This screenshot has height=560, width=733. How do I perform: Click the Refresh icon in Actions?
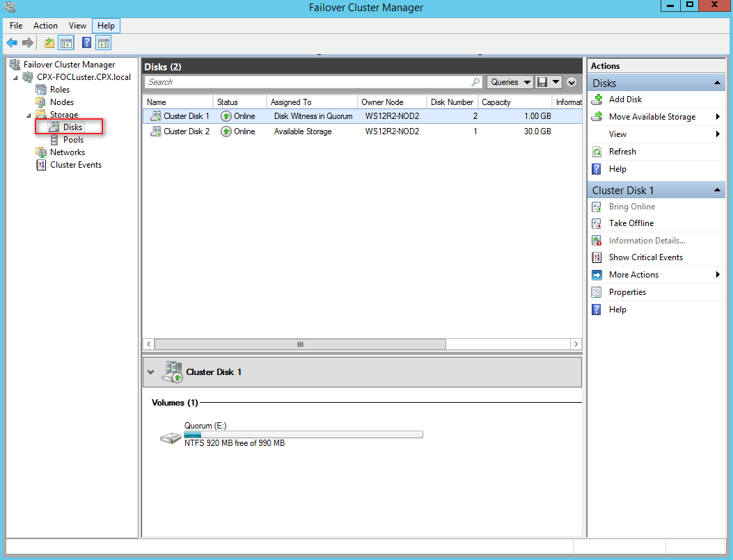(x=597, y=152)
